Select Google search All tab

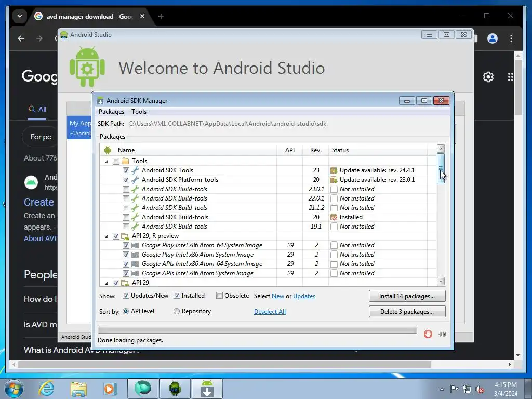[x=37, y=109]
